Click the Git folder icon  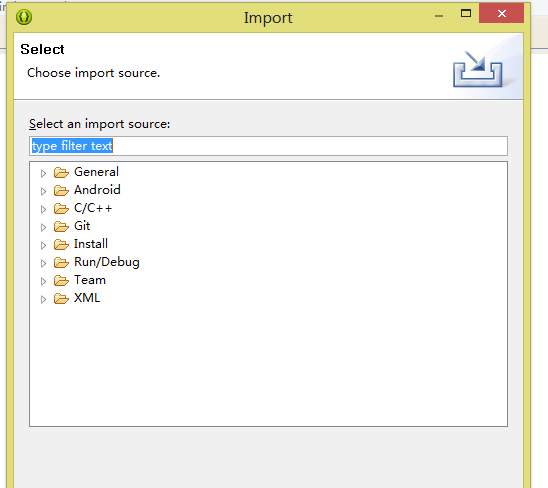point(61,227)
